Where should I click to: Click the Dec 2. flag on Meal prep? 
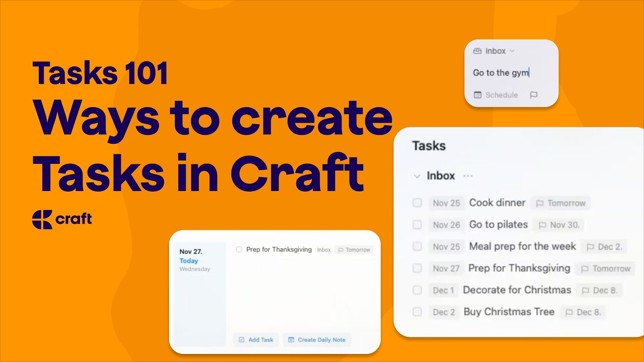(604, 247)
